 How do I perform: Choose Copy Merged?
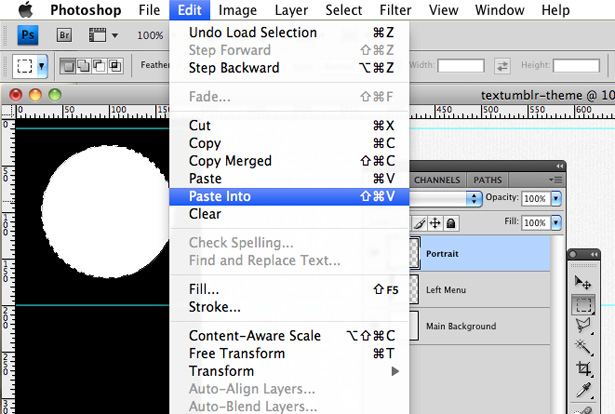tap(289, 161)
